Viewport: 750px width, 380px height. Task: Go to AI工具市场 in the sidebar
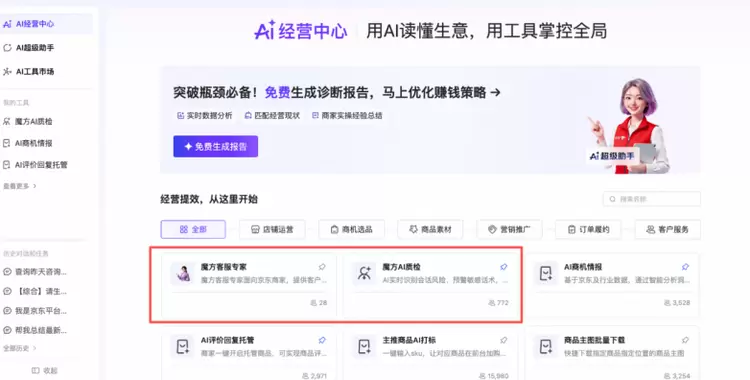pyautogui.click(x=29, y=72)
